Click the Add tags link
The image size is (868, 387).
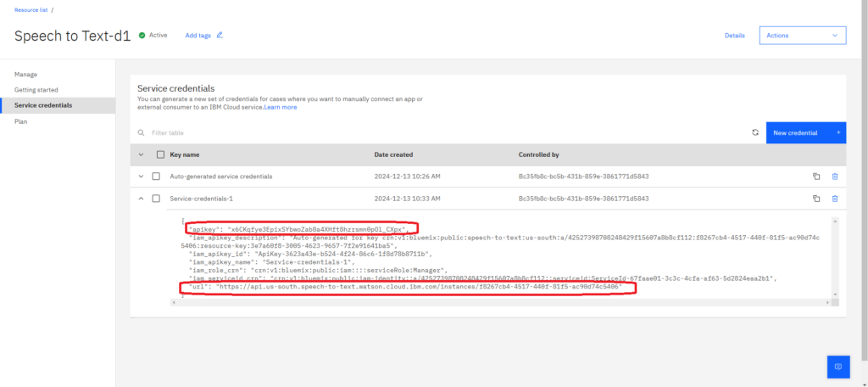pyautogui.click(x=198, y=36)
